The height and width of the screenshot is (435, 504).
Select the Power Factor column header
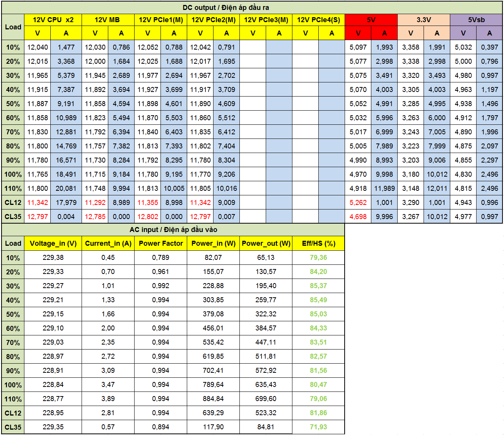pos(161,243)
